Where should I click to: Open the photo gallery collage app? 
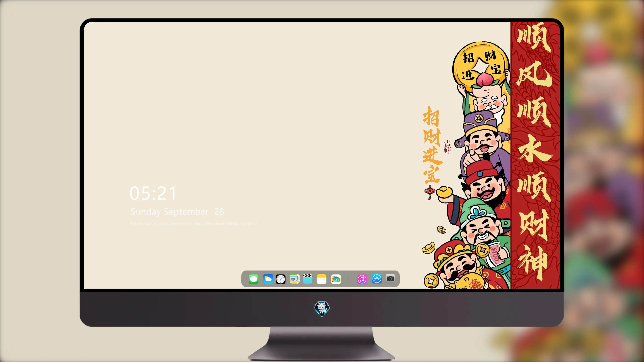point(336,279)
